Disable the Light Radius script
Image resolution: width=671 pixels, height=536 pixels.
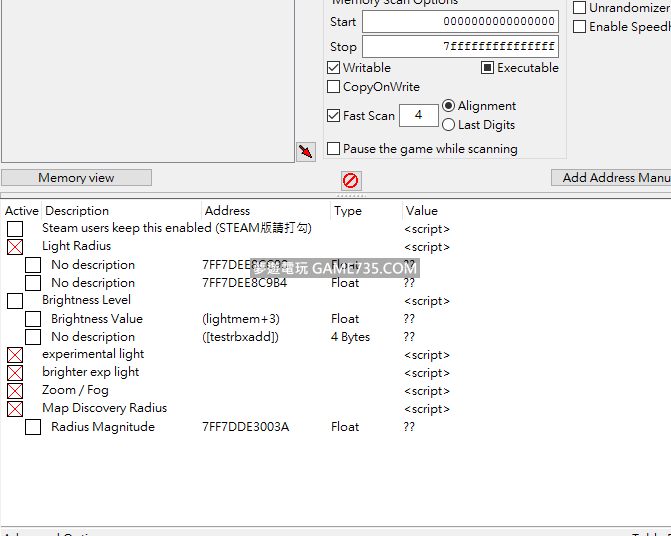[15, 247]
